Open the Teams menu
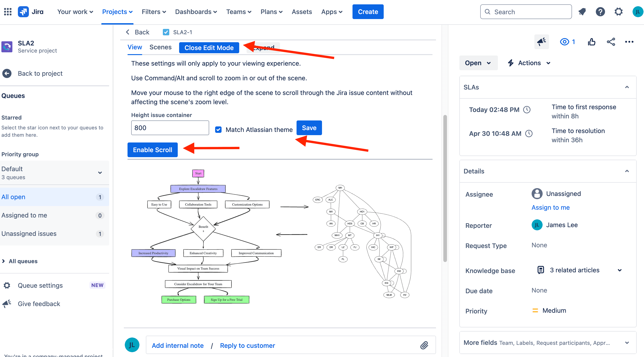Viewport: 644px width, 357px height. coord(239,11)
